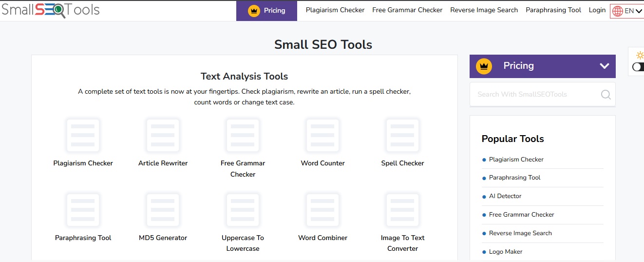Go to Free Grammar Checker in top navigation
644x262 pixels.
[x=407, y=10]
